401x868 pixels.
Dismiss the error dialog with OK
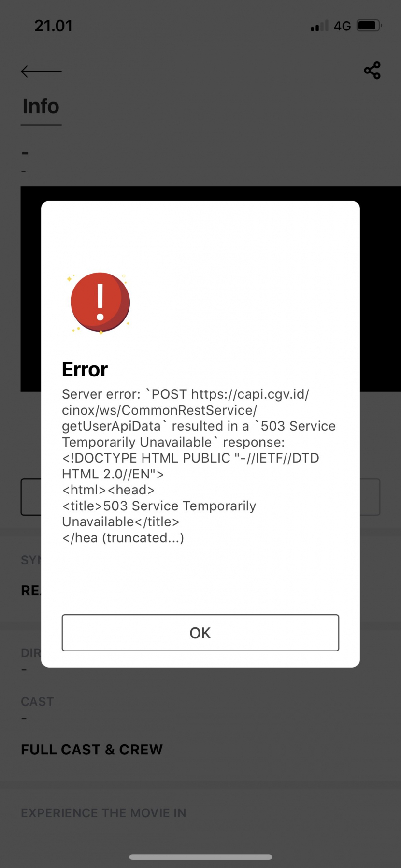tap(200, 633)
